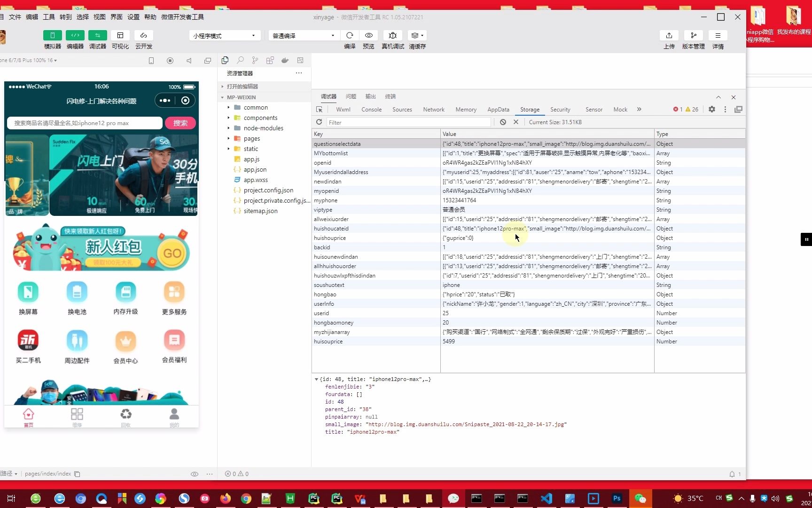Toggle the simulator device rotate icon
This screenshot has height=508, width=812.
click(x=151, y=61)
